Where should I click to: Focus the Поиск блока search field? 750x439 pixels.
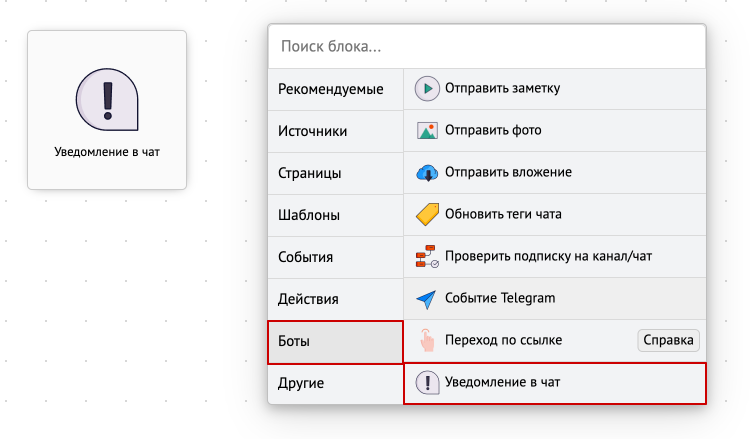pos(487,46)
